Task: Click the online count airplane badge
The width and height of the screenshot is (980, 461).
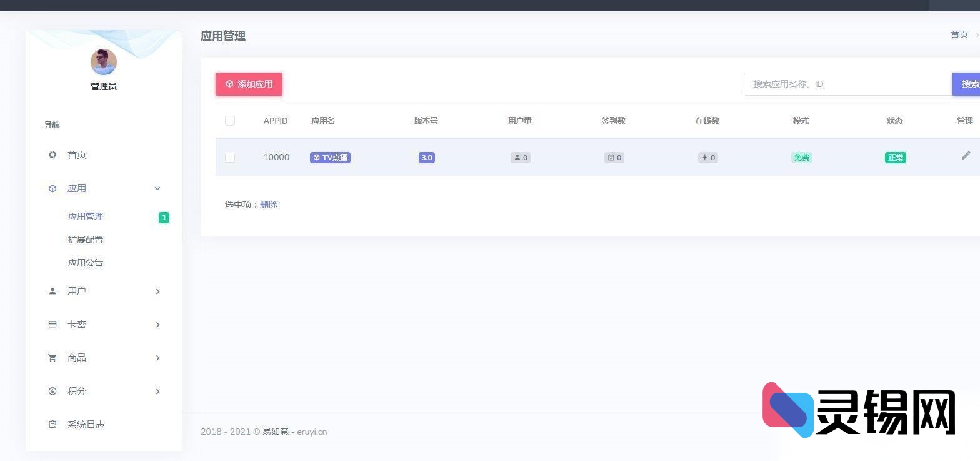Action: coord(708,158)
